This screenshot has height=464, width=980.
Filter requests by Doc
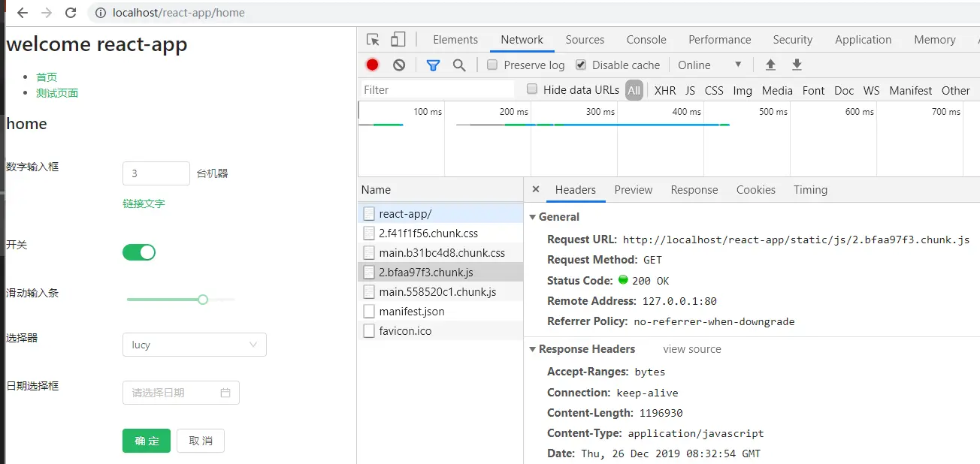(844, 90)
